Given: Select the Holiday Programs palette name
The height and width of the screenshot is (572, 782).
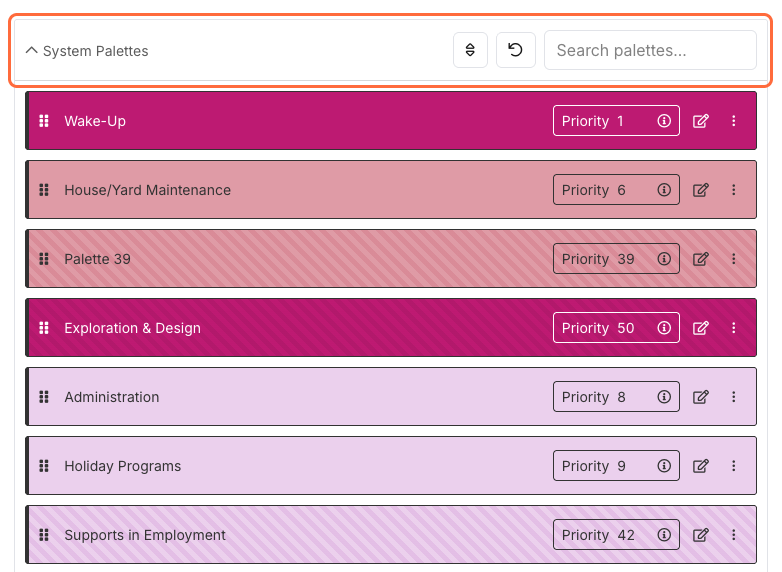Looking at the screenshot, I should point(123,466).
